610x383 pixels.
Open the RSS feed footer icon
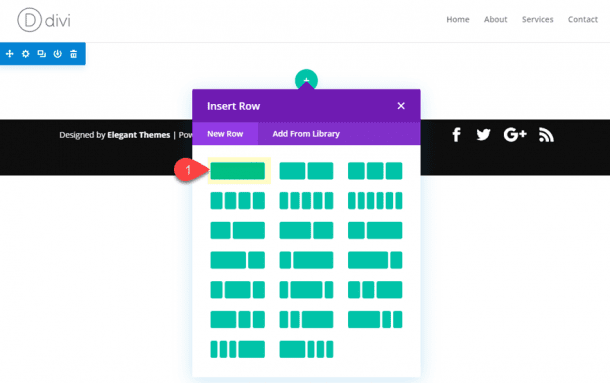point(546,135)
